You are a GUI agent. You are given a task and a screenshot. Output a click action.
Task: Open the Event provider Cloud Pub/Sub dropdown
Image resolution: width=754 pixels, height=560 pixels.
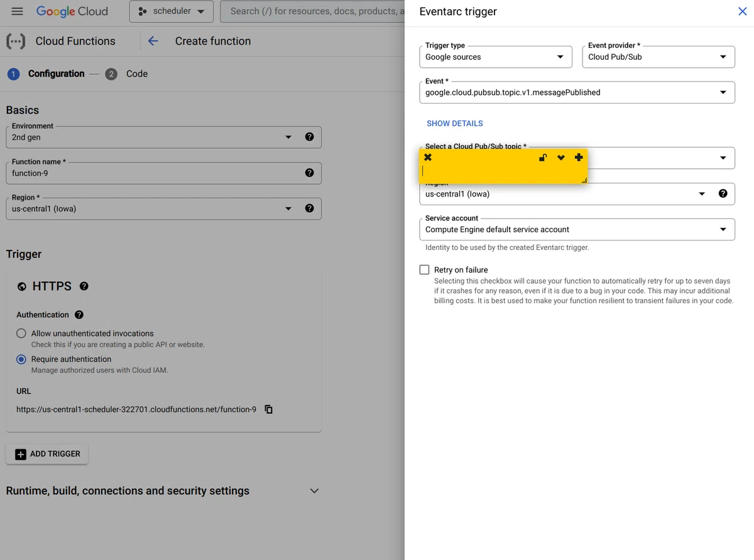pyautogui.click(x=658, y=57)
